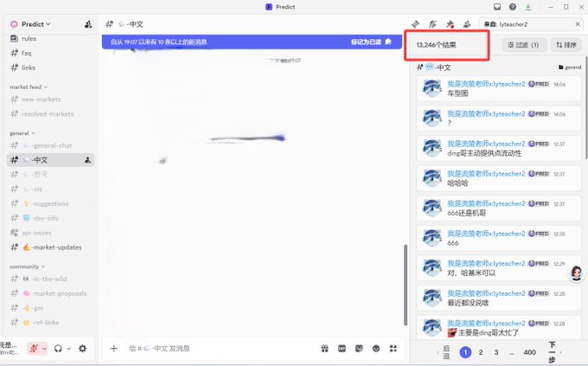Go to search results page 2
This screenshot has height=366, width=588.
pyautogui.click(x=481, y=352)
